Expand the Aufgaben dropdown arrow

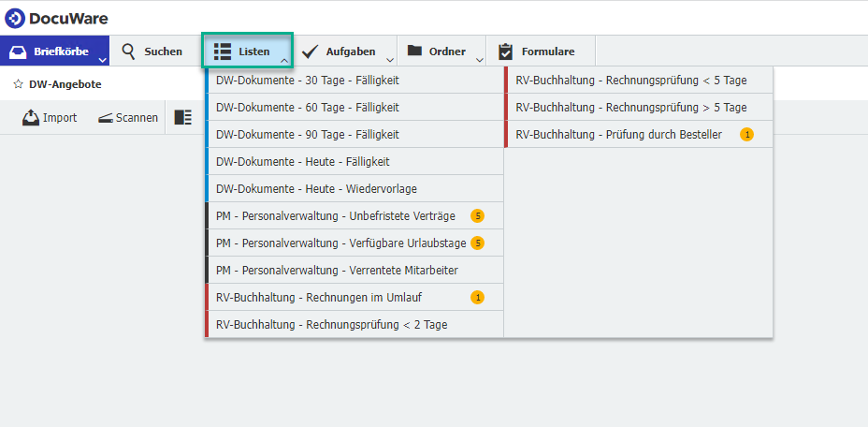click(x=390, y=60)
